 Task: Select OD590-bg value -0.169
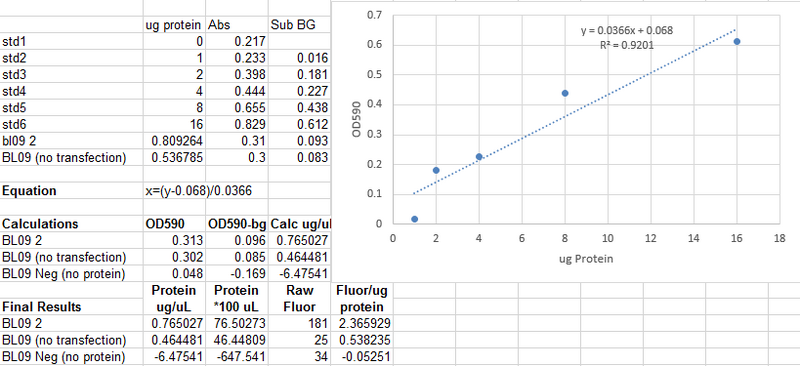[237, 274]
